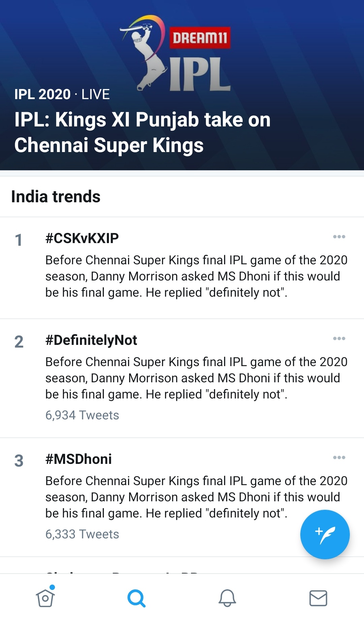Open options menu for #DefinitelyNot trend
Image resolution: width=364 pixels, height=623 pixels.
pos(339,338)
